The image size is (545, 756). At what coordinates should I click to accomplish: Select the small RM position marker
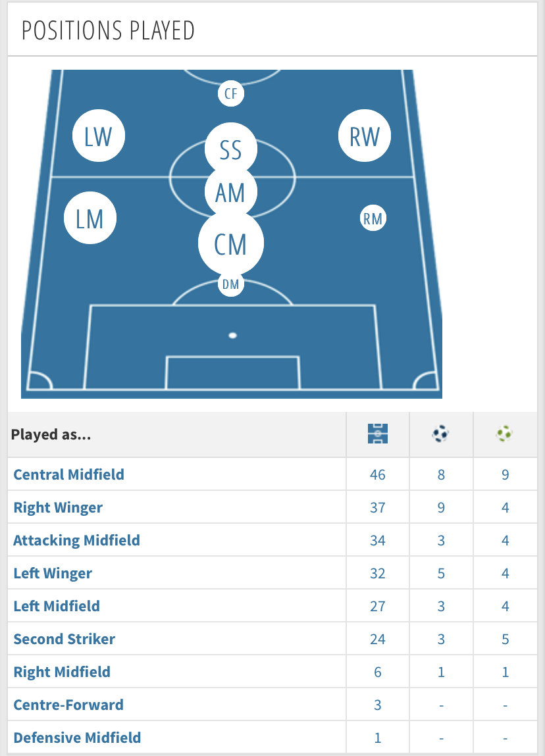click(373, 218)
